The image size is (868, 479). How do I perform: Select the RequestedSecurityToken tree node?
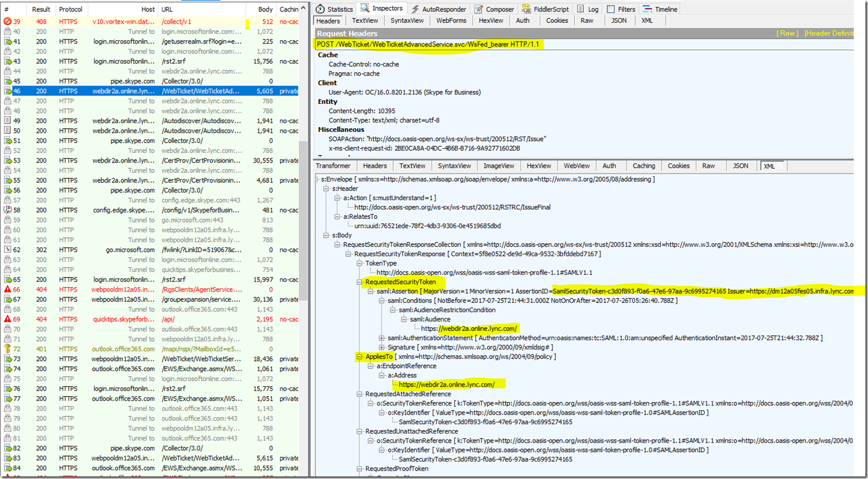tap(400, 281)
